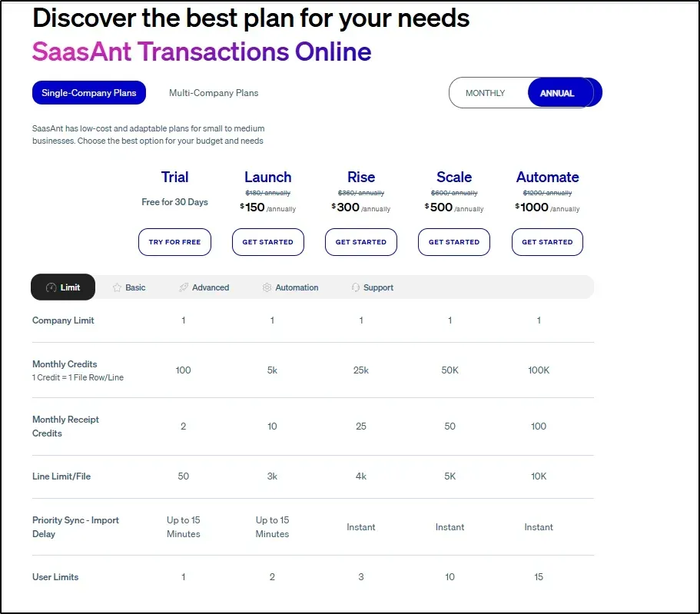The width and height of the screenshot is (700, 614).
Task: Click the speedometer icon in the Limit tab
Action: tap(51, 287)
